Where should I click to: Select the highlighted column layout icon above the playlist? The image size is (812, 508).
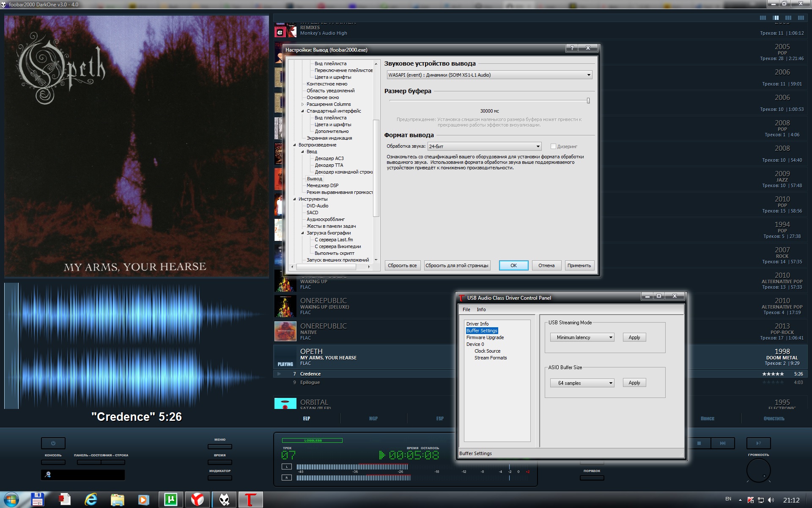776,18
